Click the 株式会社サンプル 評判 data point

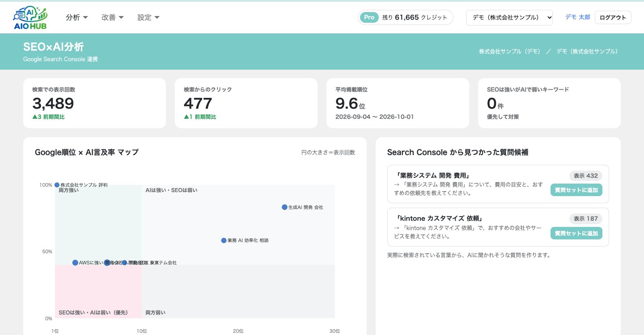(57, 185)
